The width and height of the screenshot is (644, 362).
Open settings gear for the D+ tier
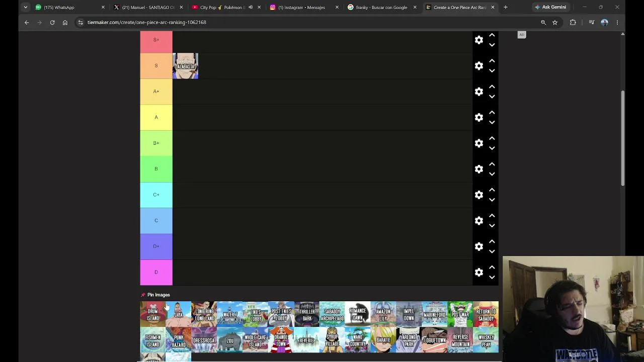pos(479,246)
